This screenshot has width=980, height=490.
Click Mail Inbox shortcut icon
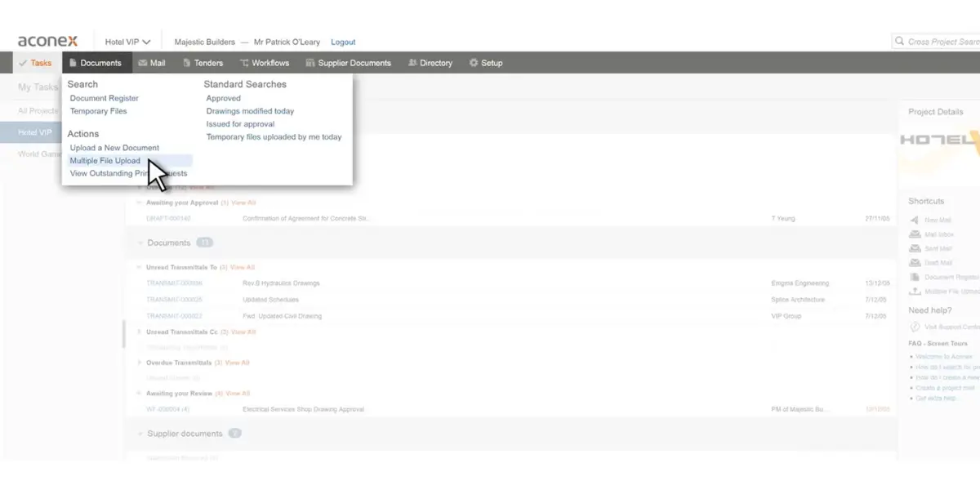(915, 234)
